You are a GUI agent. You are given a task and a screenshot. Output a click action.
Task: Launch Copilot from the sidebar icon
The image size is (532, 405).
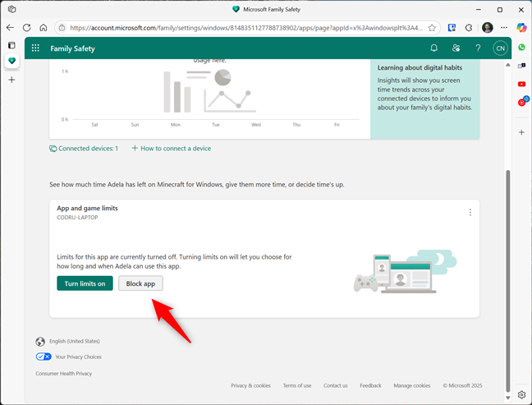click(521, 27)
